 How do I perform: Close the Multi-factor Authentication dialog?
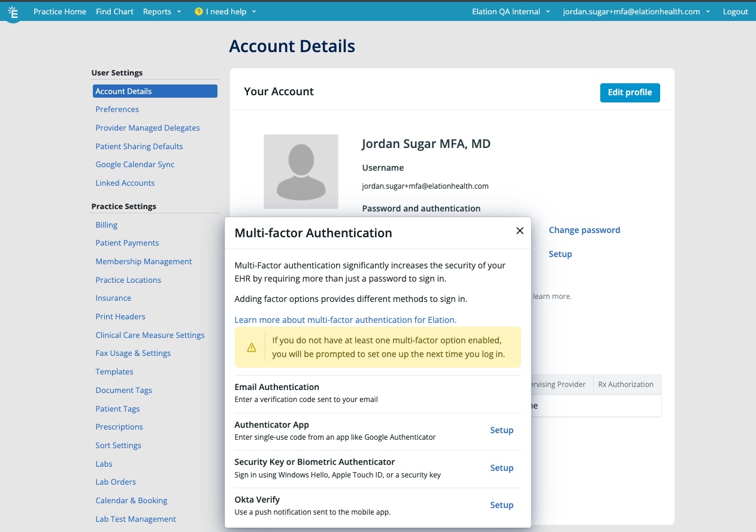pyautogui.click(x=519, y=231)
